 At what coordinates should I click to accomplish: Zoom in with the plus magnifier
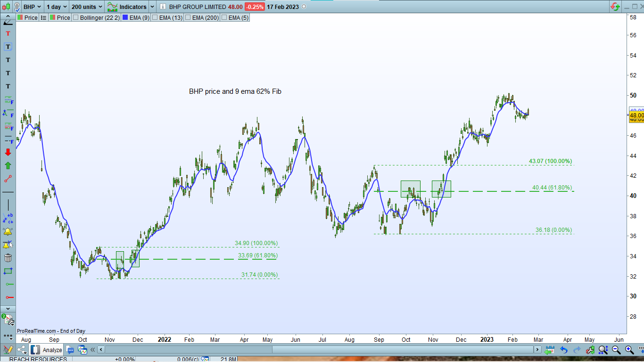click(629, 350)
